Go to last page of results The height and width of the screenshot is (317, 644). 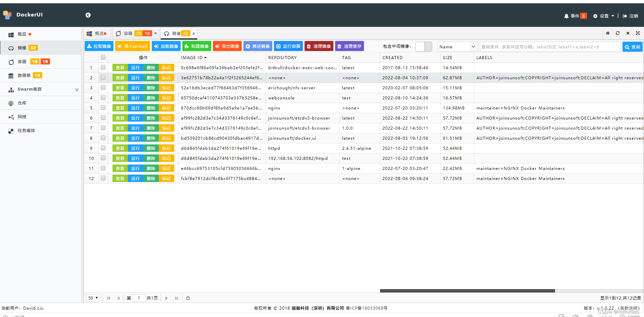pyautogui.click(x=177, y=298)
